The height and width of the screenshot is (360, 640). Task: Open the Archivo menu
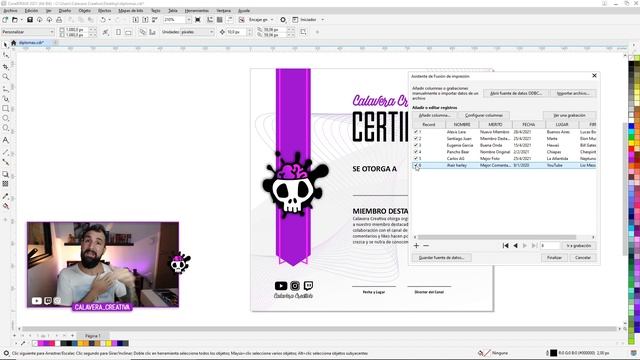[x=10, y=11]
